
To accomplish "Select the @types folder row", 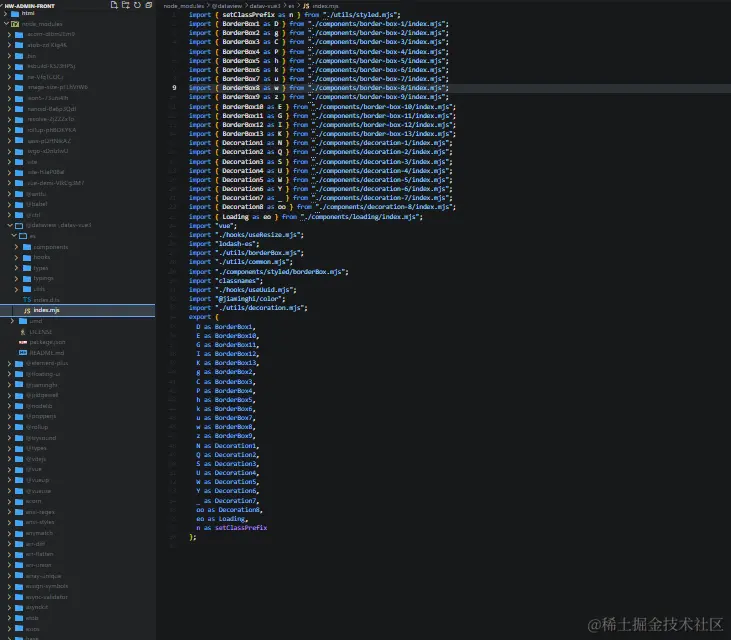I will click(77, 448).
